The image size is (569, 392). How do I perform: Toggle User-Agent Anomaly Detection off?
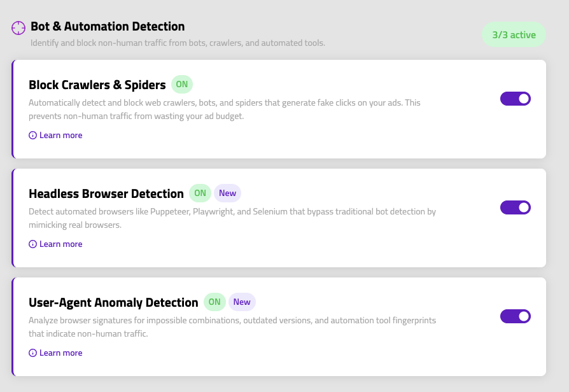[x=515, y=316]
